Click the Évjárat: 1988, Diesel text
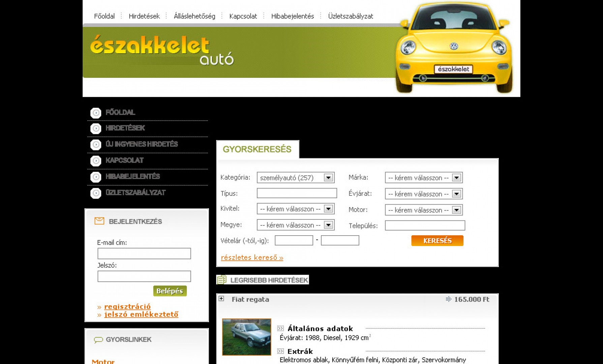This screenshot has height=364, width=603. coord(325,338)
